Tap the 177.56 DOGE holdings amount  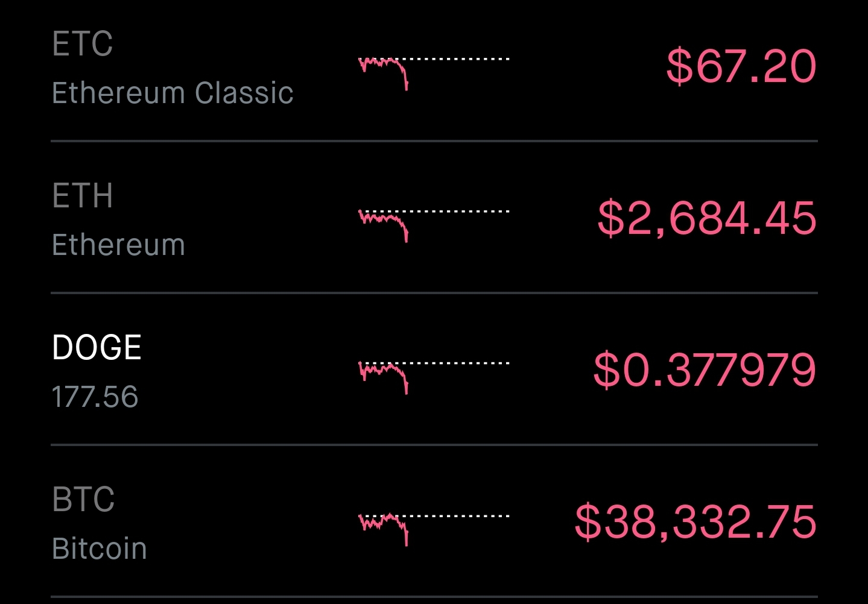click(x=95, y=397)
